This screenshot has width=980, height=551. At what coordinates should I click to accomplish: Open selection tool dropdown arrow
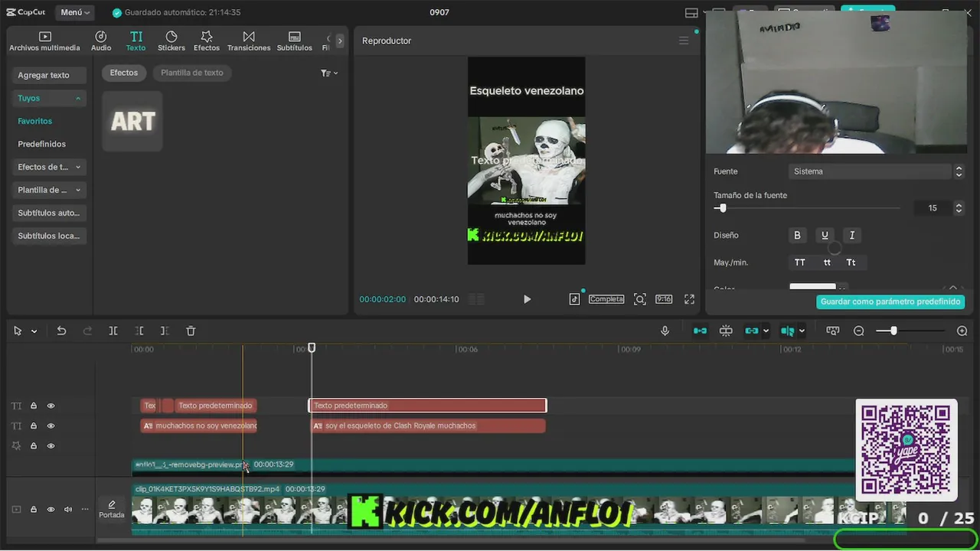[x=34, y=331]
